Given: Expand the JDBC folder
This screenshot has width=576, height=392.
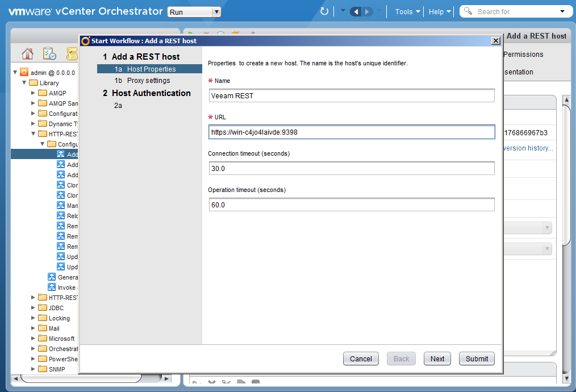Looking at the screenshot, I should 33,307.
